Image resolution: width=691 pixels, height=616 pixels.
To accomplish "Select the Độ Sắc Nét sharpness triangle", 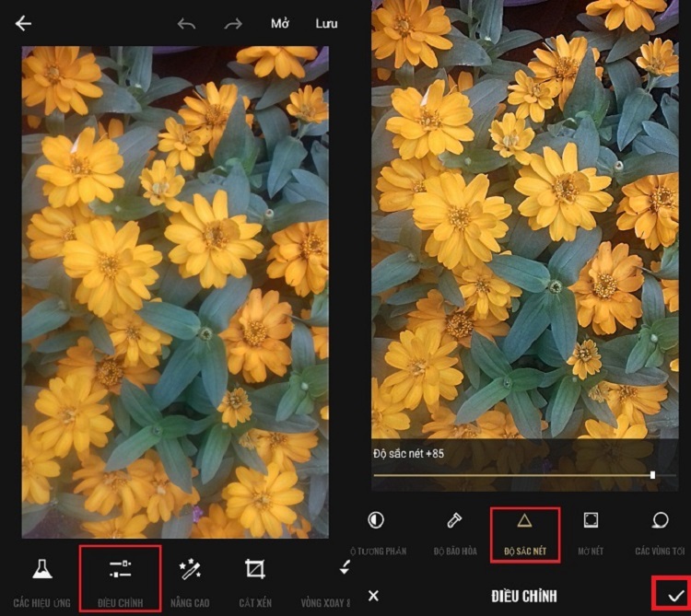I will pos(524,531).
